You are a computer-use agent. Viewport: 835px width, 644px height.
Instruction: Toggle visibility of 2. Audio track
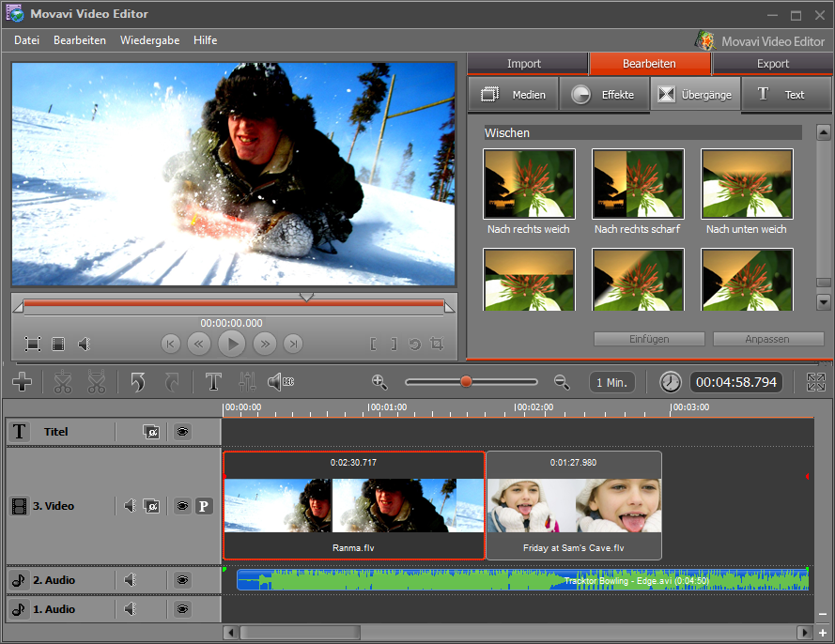(x=182, y=580)
